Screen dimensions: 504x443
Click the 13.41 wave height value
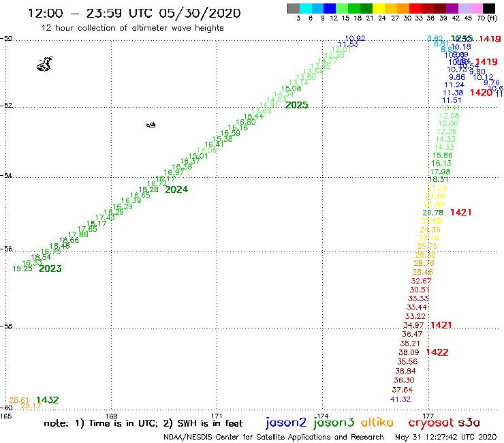(x=451, y=108)
